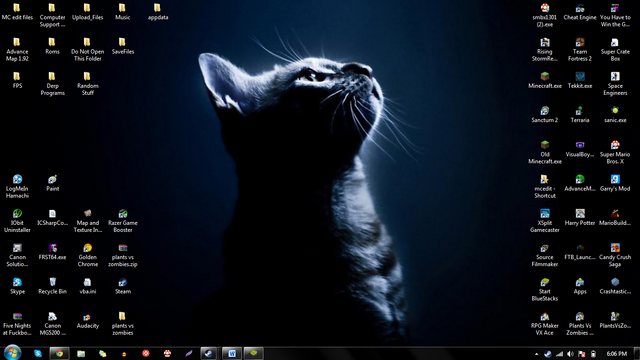The image size is (640, 360).
Task: Launch Razer Game Booster
Action: click(x=122, y=221)
